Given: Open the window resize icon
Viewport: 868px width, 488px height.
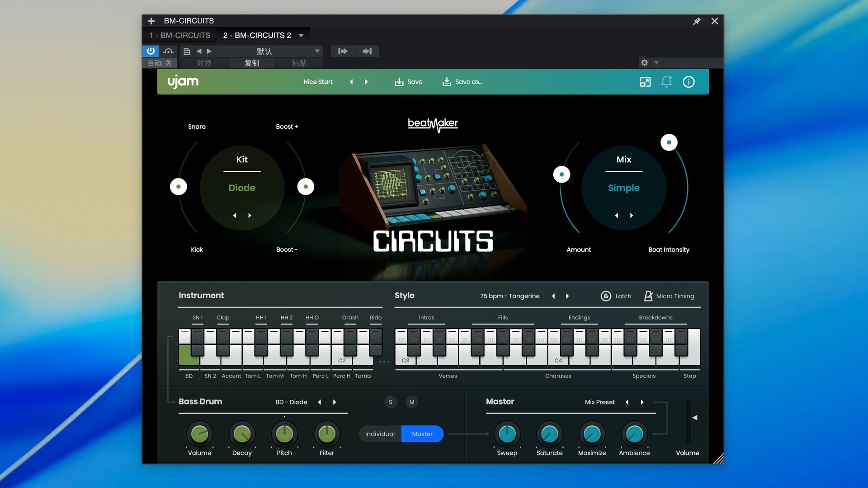Looking at the screenshot, I should click(645, 82).
